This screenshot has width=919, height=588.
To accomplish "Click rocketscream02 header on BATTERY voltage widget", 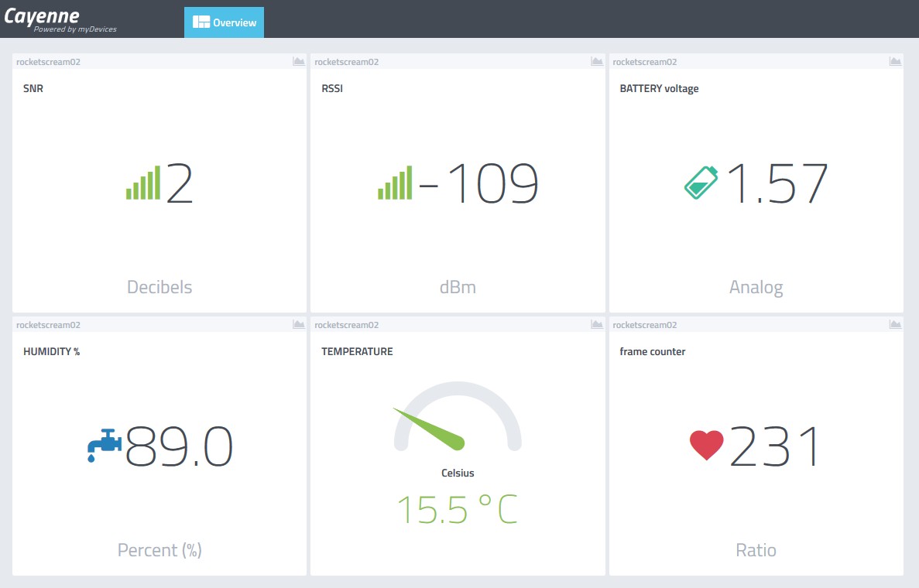I will (x=645, y=61).
